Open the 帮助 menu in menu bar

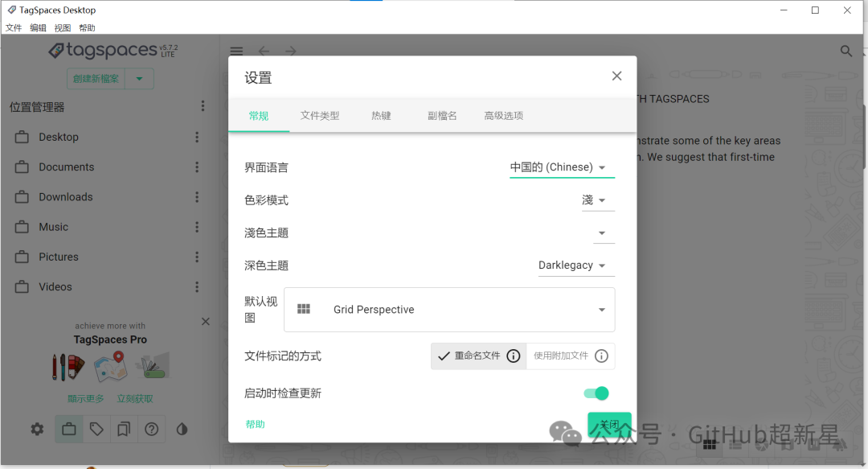[87, 27]
